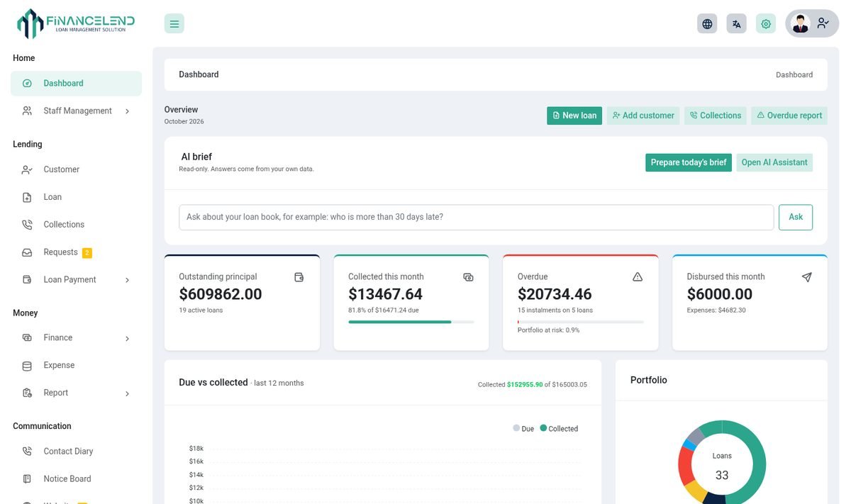851x504 pixels.
Task: Open the Overdue report button
Action: tap(789, 116)
